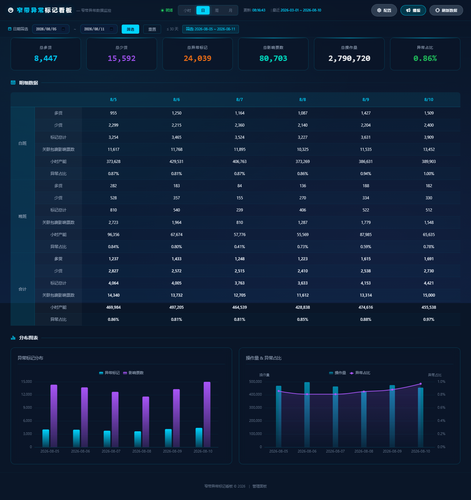Switch to the 月 granularity tab
Screen dimensions: 471x500
230,10
